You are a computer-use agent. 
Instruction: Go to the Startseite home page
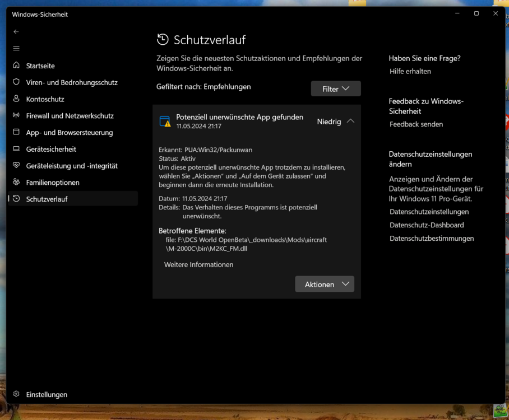point(40,66)
